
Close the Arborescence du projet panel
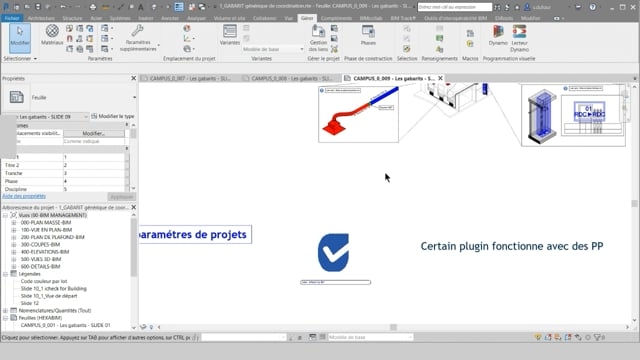tap(133, 207)
